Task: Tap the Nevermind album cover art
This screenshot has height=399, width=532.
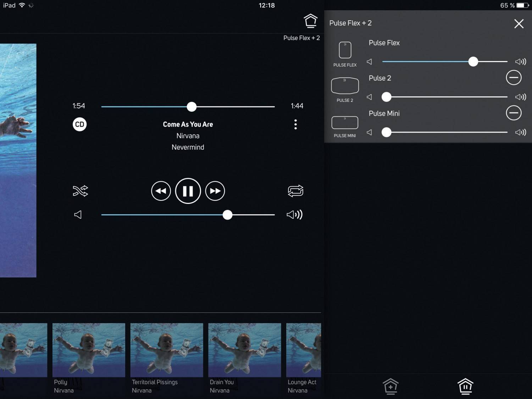Action: click(18, 160)
